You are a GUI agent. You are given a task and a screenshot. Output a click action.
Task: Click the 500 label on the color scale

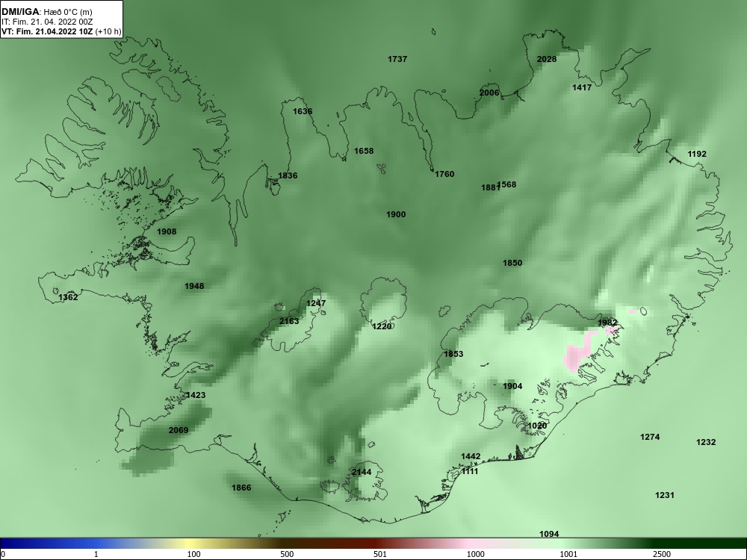pyautogui.click(x=288, y=554)
